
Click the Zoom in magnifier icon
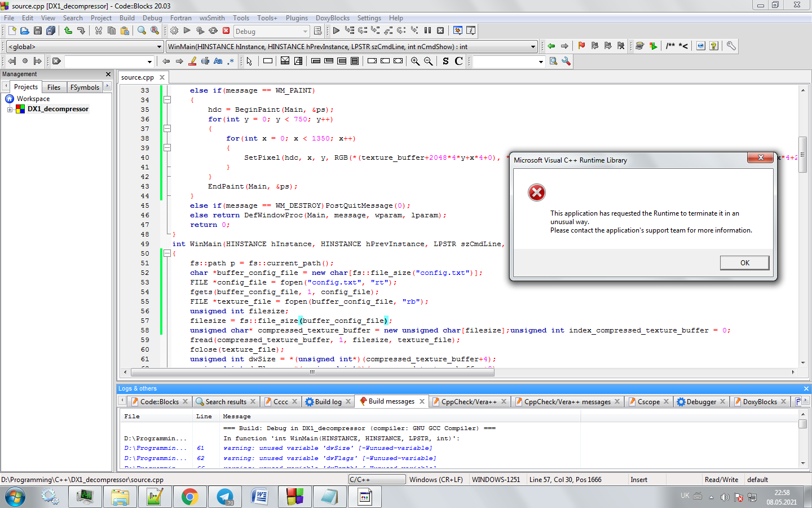(415, 61)
